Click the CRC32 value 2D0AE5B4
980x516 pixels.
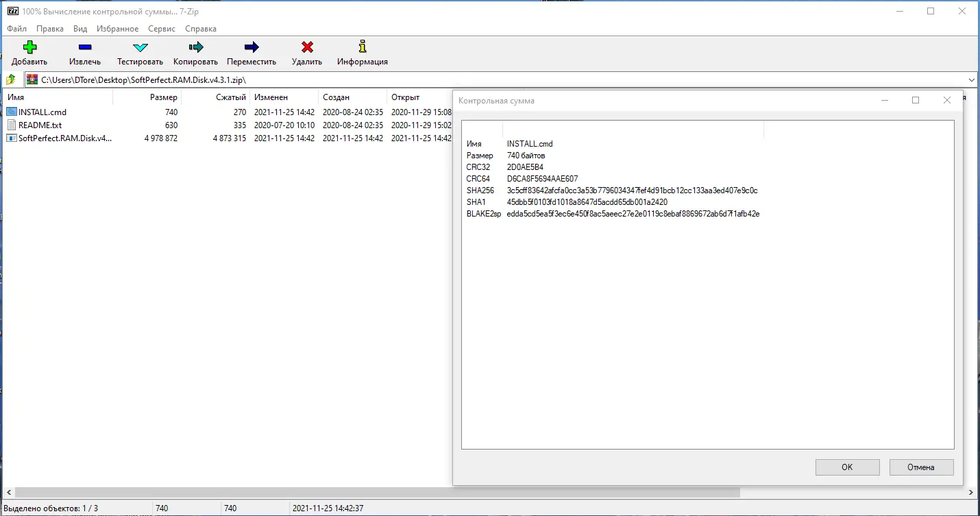tap(525, 167)
